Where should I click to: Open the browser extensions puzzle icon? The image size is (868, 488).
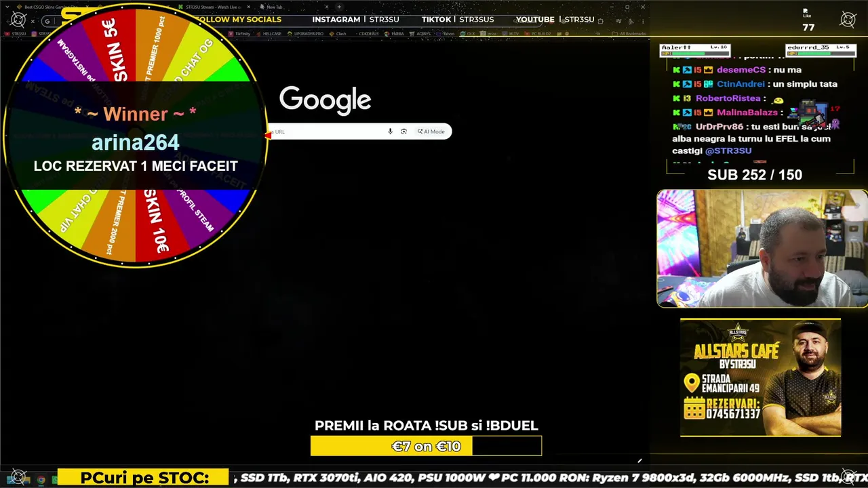pos(601,21)
